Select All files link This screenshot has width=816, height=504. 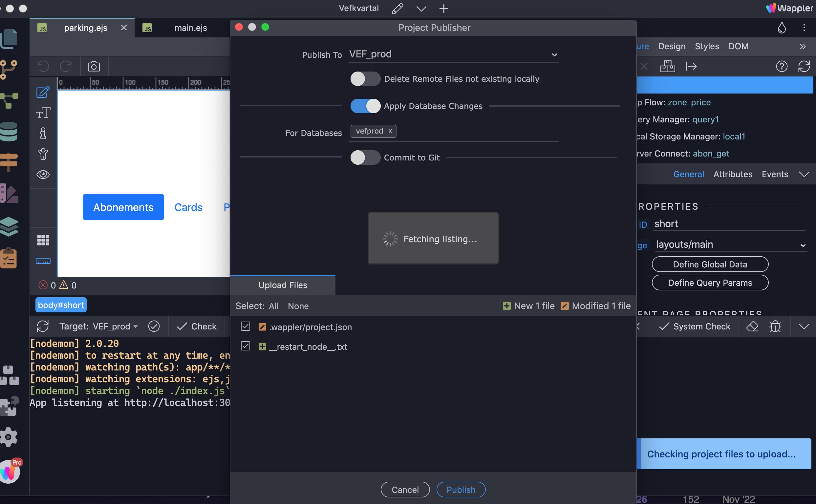[x=273, y=306]
